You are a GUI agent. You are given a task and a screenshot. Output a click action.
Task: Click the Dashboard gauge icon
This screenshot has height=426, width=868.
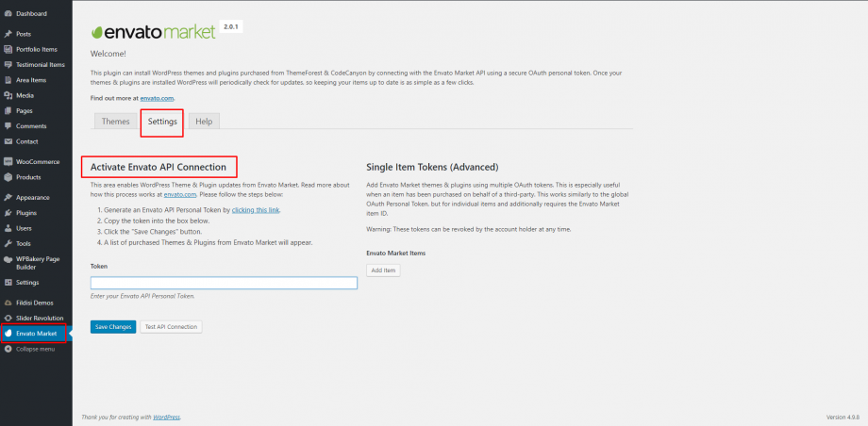8,14
